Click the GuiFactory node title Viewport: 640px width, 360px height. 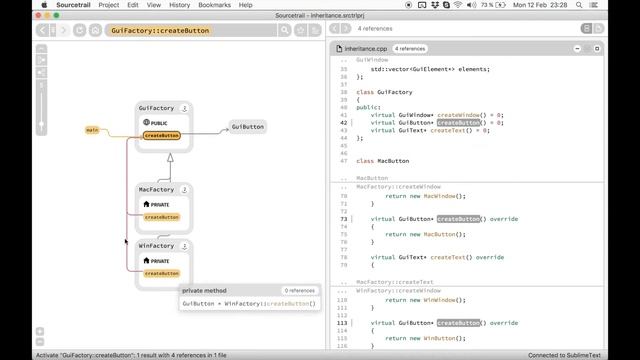[x=156, y=108]
